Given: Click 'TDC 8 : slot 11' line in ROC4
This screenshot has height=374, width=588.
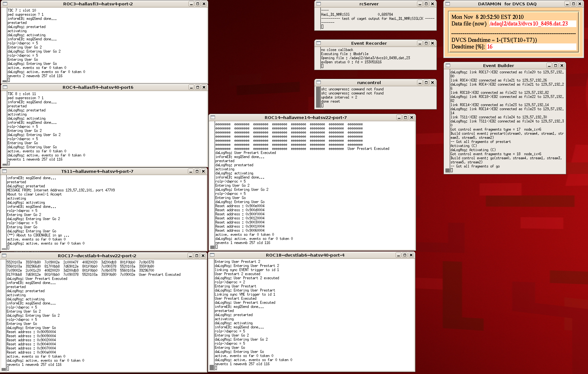Looking at the screenshot, I should [22, 94].
